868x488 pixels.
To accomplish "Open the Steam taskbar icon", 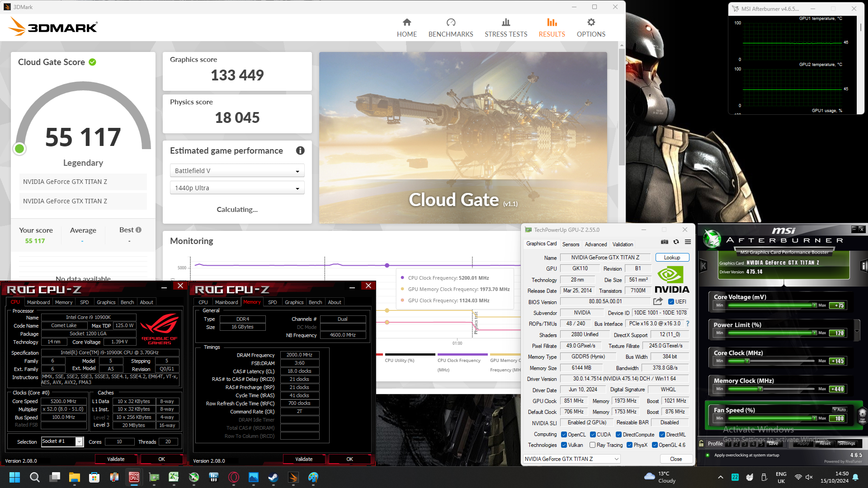I will pos(273,477).
